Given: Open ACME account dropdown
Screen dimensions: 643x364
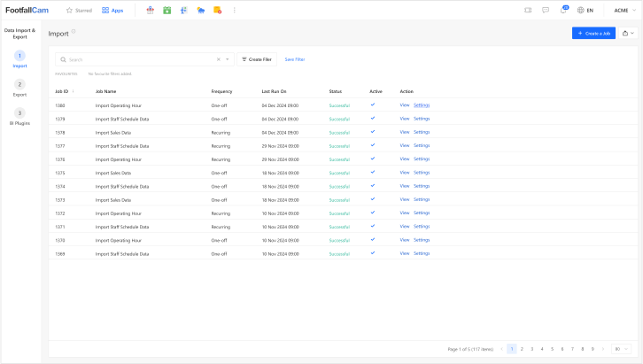Looking at the screenshot, I should coord(624,11).
